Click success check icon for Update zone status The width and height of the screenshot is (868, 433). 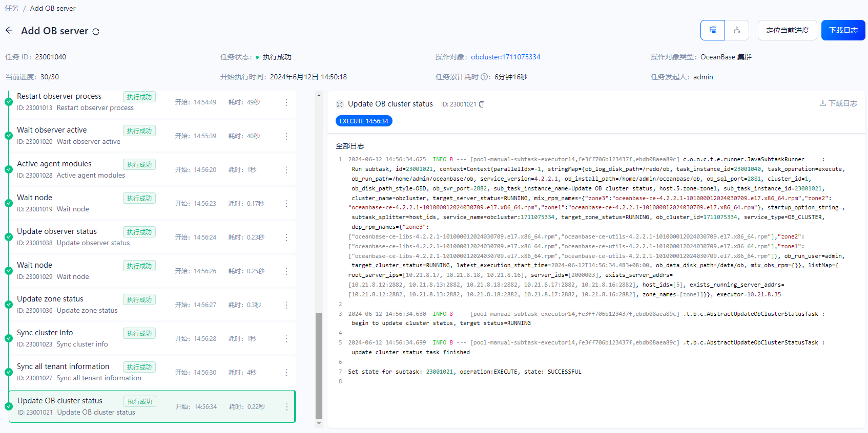pyautogui.click(x=9, y=305)
